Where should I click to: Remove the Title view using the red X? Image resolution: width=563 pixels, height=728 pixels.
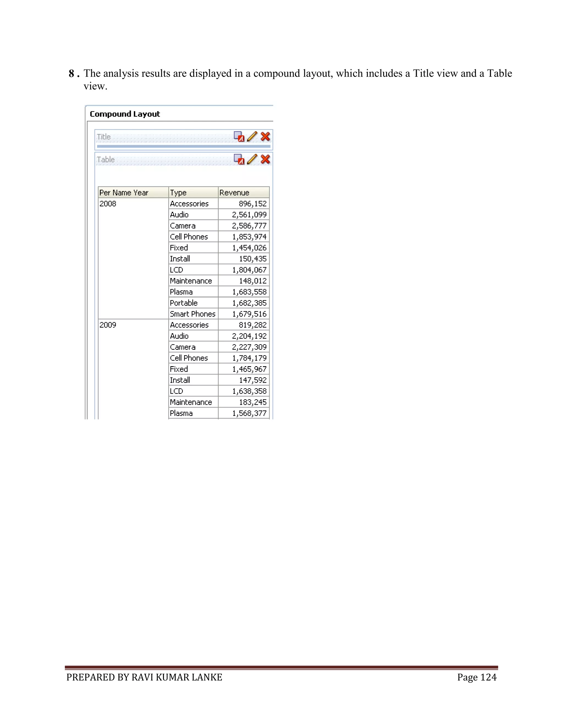point(265,136)
